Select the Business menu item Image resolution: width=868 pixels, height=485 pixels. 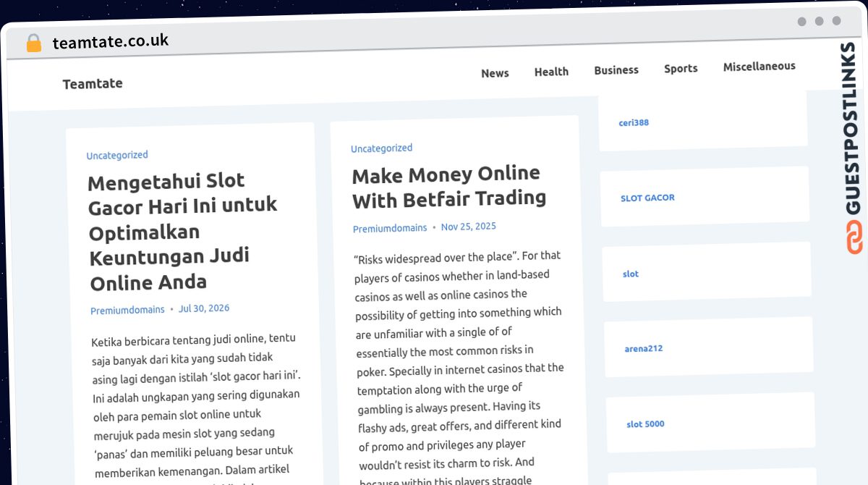(x=616, y=70)
